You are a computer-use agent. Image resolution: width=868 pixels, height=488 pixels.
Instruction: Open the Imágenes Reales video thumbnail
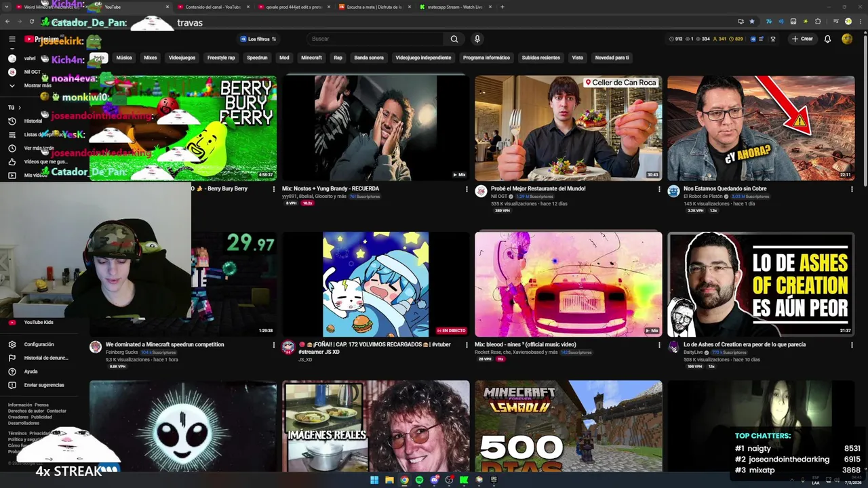click(x=376, y=426)
